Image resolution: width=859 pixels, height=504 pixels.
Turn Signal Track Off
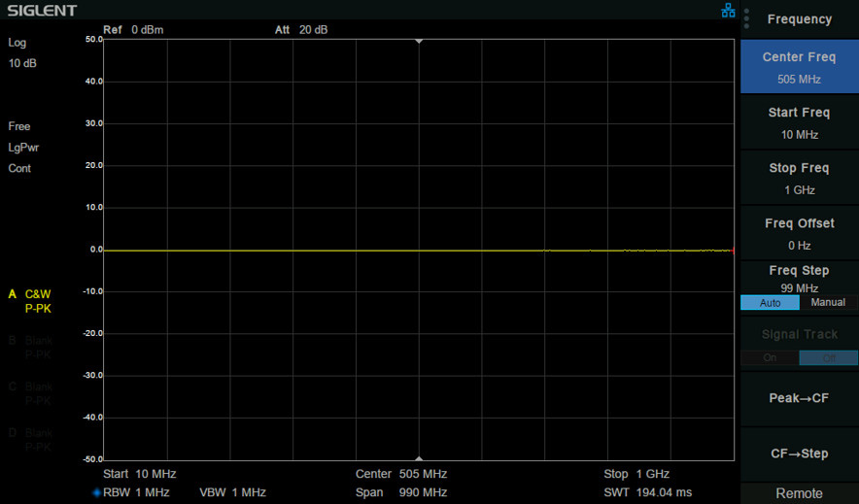(828, 358)
